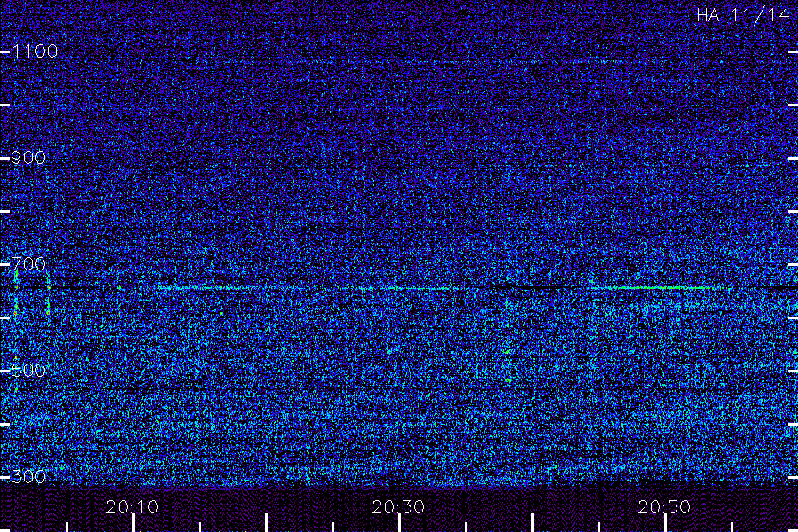Click the HA 11/14 label
798x532 pixels.
pos(742,15)
